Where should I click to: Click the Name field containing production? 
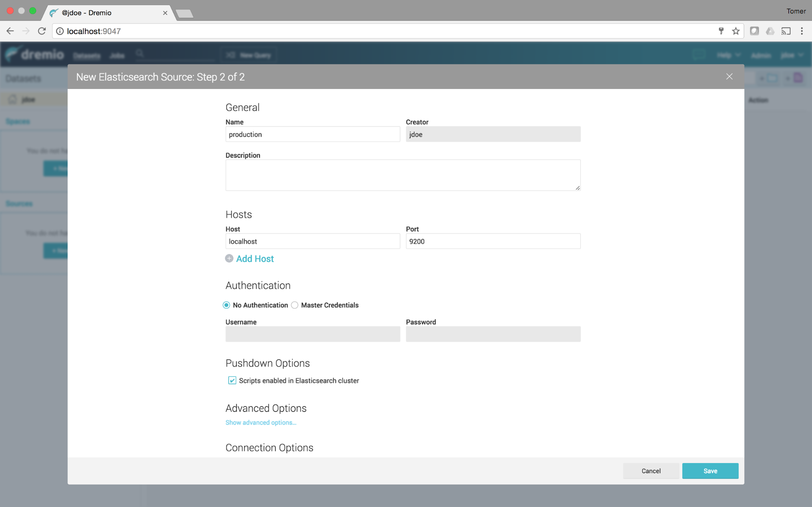(312, 134)
